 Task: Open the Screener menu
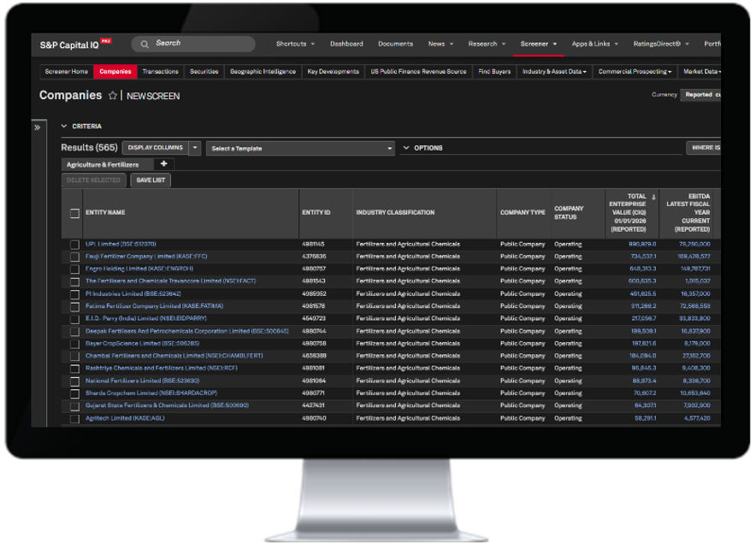pos(539,44)
